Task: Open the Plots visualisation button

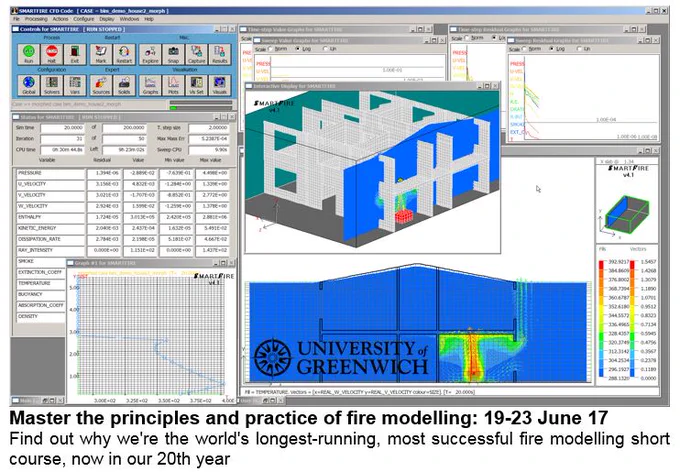Action: [173, 85]
